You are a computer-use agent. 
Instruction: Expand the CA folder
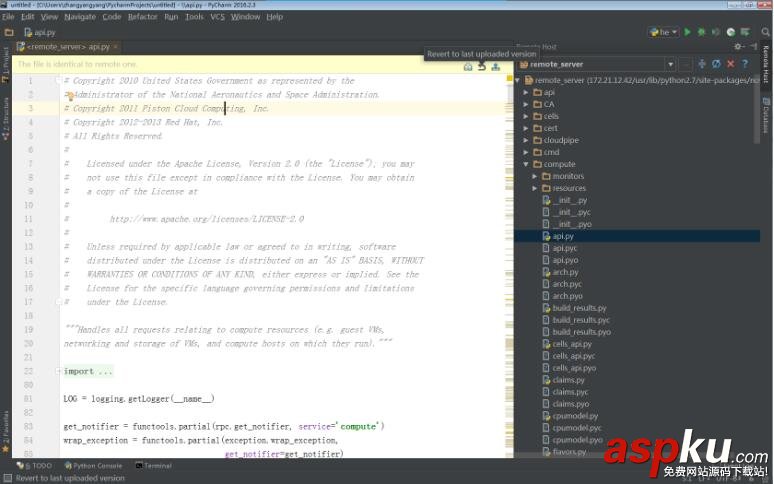coord(526,104)
